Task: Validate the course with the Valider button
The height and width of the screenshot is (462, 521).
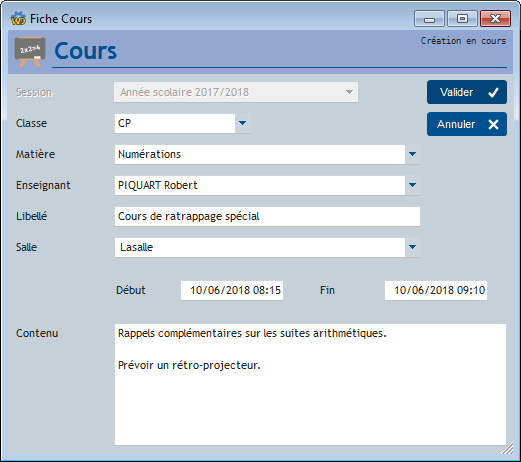Action: pyautogui.click(x=467, y=92)
